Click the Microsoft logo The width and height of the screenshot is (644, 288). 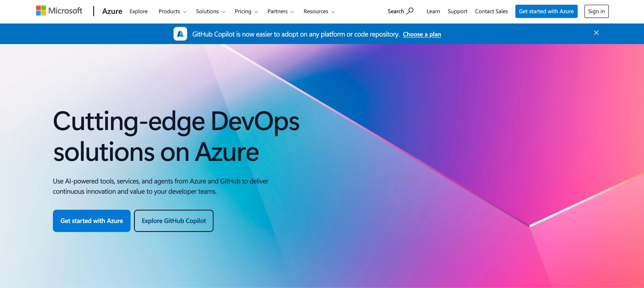pyautogui.click(x=59, y=11)
